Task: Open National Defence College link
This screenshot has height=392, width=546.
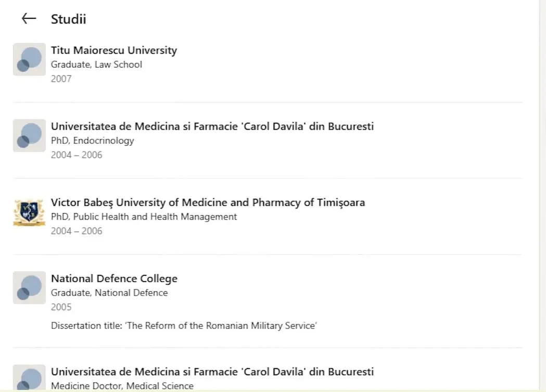Action: [114, 279]
